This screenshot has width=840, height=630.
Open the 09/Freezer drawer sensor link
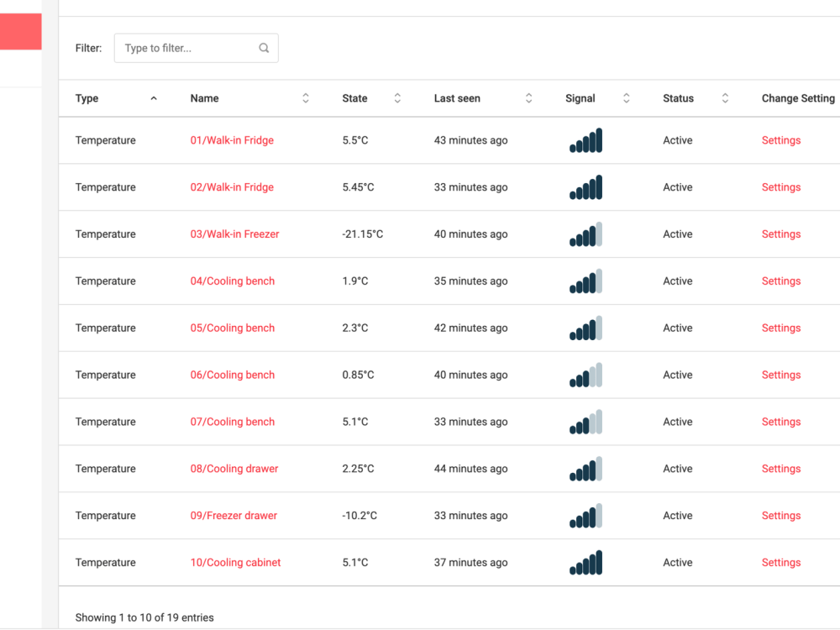pos(234,516)
